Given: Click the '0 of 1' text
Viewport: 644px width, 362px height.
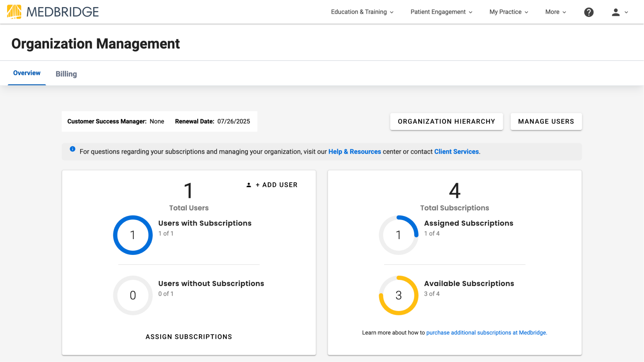Looking at the screenshot, I should 166,294.
